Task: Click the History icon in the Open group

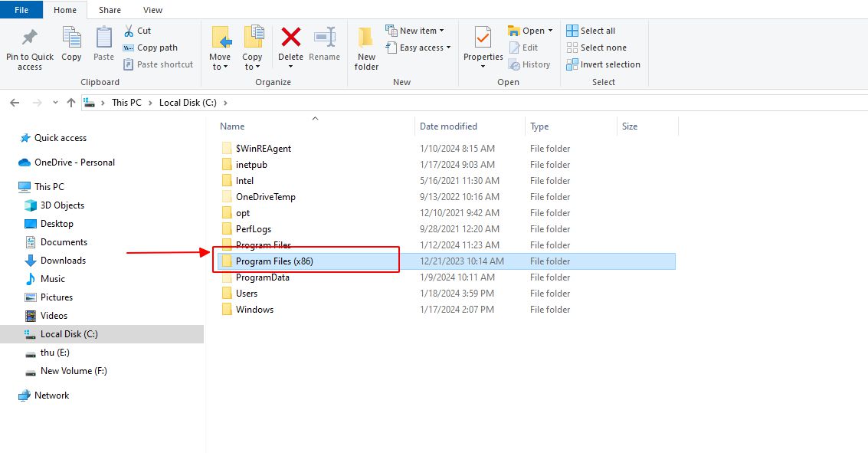Action: 530,64
